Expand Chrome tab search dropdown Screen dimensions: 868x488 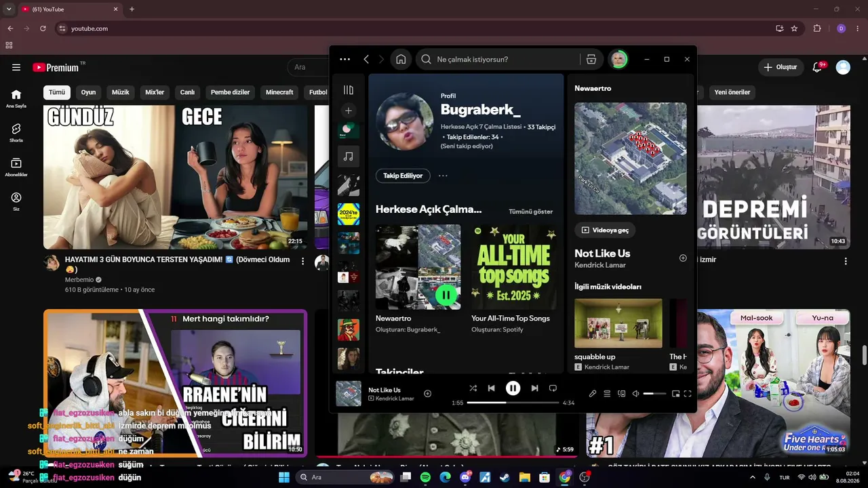point(9,9)
